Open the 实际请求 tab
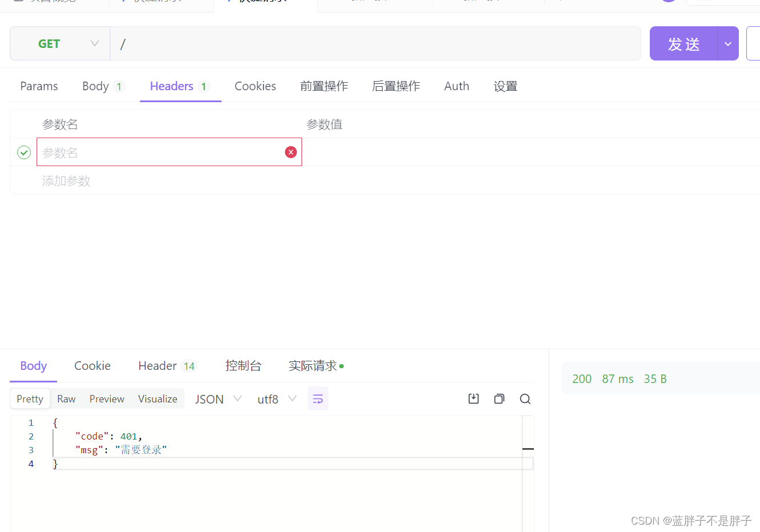The width and height of the screenshot is (760, 532). coord(316,366)
